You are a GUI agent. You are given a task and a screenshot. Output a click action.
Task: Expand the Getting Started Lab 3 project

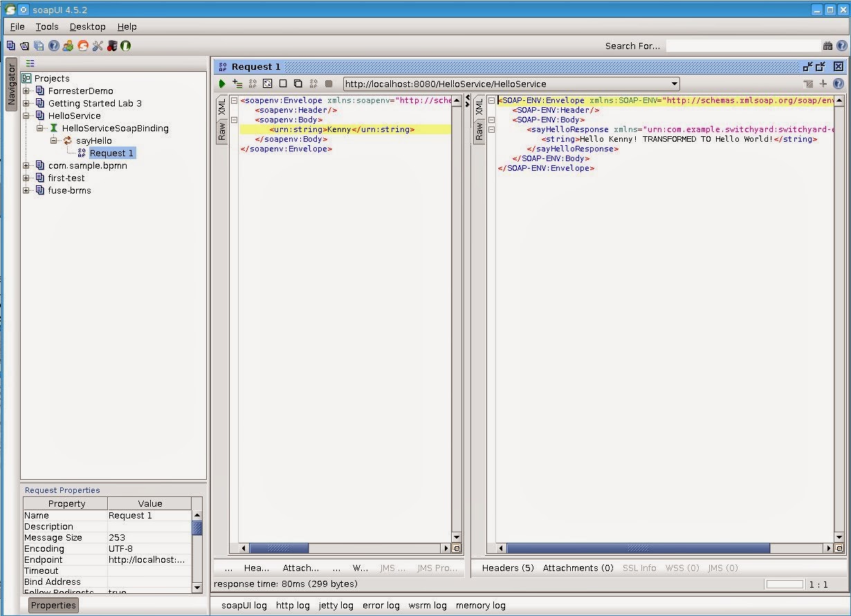click(27, 103)
